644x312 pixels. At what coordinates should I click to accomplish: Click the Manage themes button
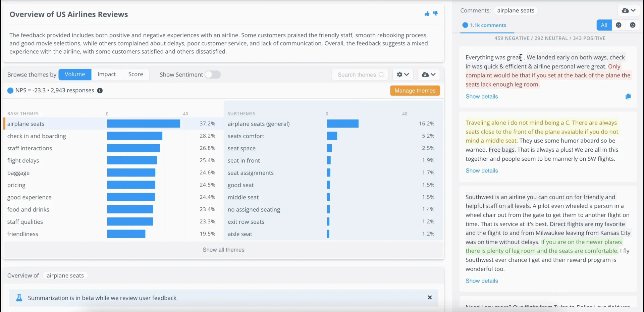pos(415,91)
